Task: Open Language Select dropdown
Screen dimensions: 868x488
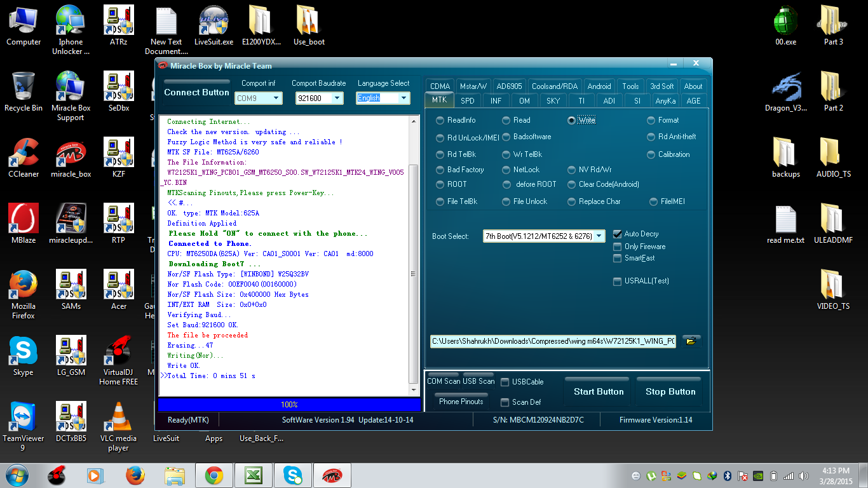Action: pyautogui.click(x=383, y=98)
